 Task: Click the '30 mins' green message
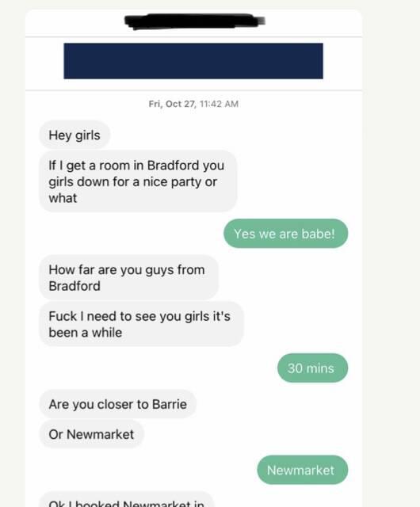pos(312,368)
